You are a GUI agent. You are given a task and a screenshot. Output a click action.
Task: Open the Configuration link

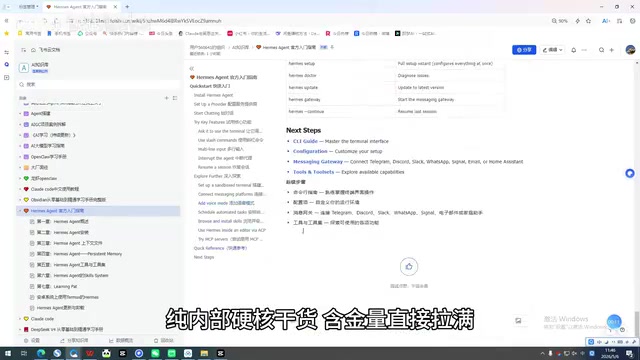pyautogui.click(x=310, y=151)
